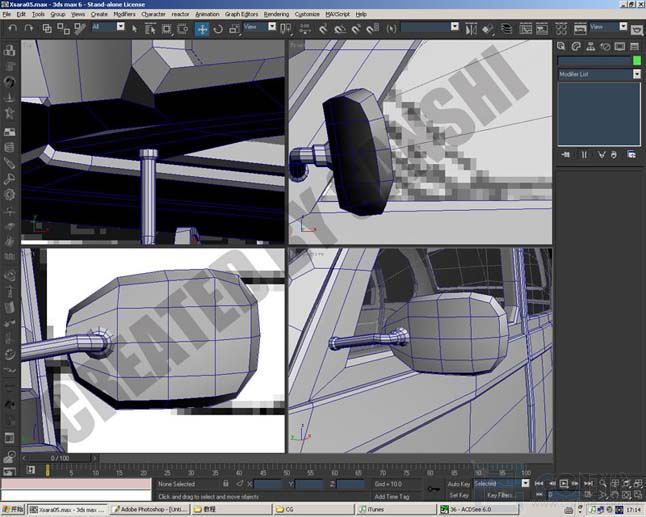The image size is (646, 517).
Task: Switch to the Display command panel tab
Action: tap(620, 46)
